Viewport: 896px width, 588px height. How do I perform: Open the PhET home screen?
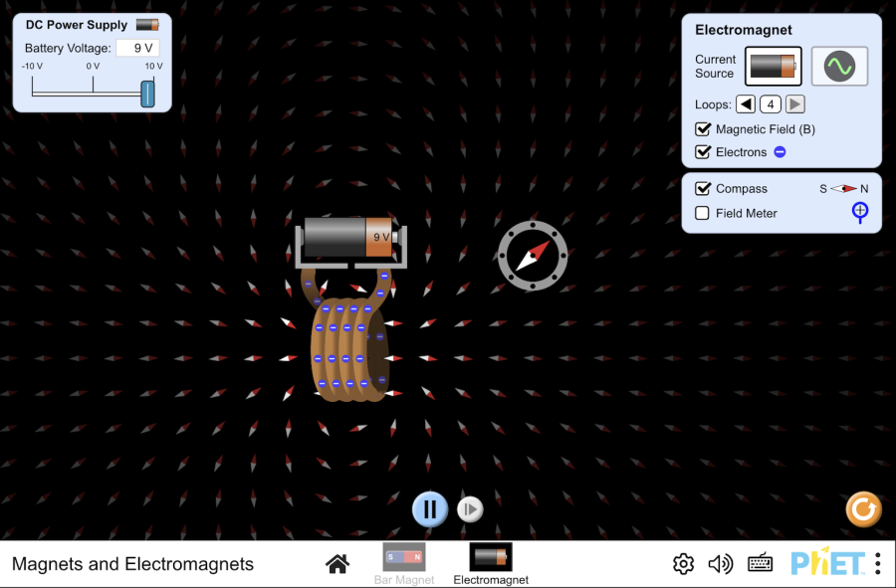point(337,564)
